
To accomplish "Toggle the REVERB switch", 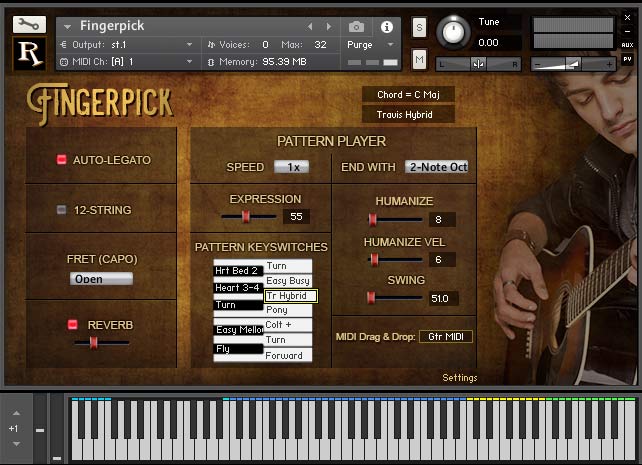I will [x=72, y=325].
